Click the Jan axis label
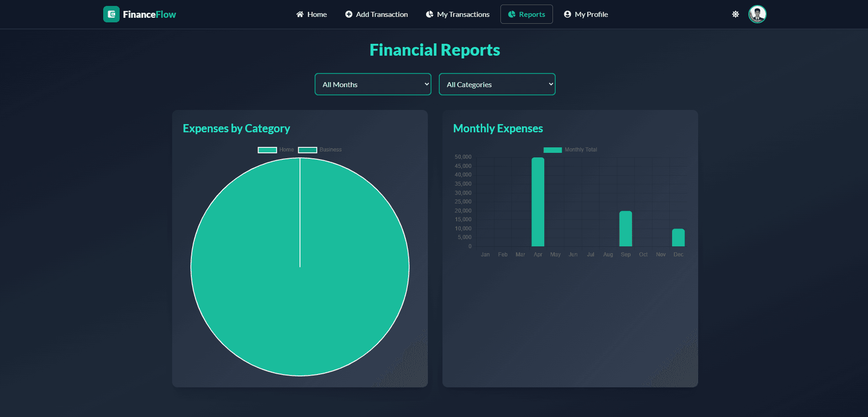This screenshot has width=868, height=417. click(x=485, y=255)
